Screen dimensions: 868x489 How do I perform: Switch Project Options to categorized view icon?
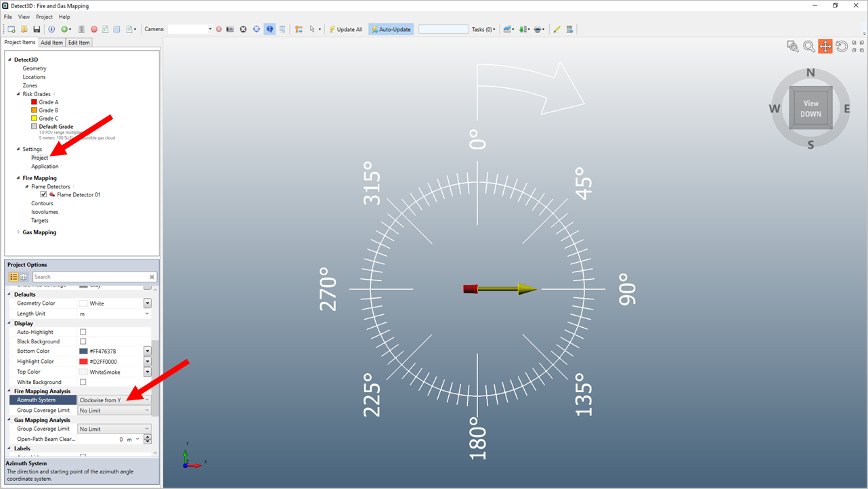[14, 277]
